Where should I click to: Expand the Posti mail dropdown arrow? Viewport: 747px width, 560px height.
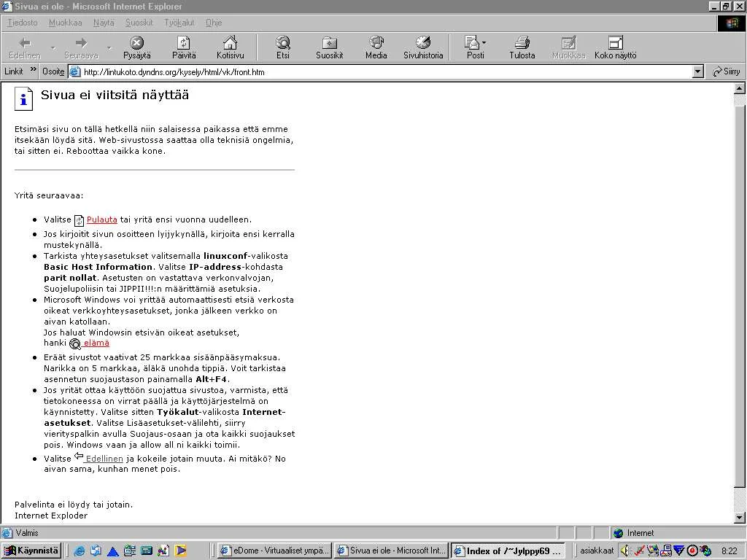coord(484,43)
